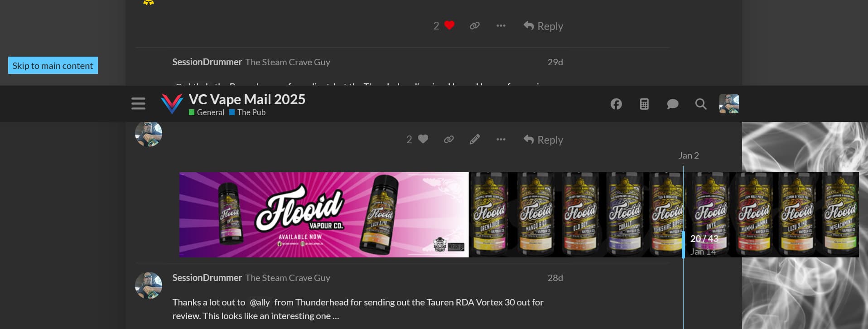This screenshot has height=329, width=868.
Task: Show more actions on the red-heart post
Action: coord(501,25)
